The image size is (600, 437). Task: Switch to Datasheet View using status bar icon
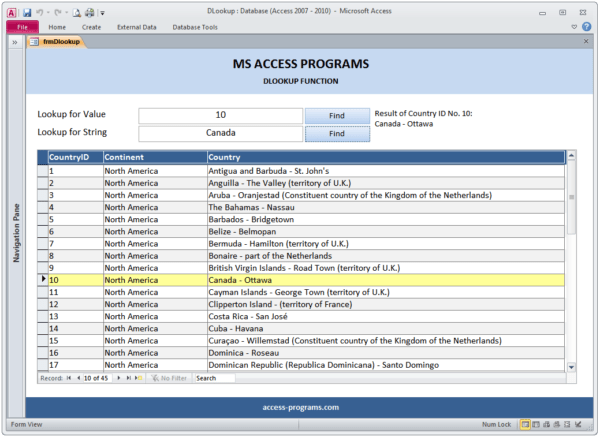coord(536,424)
